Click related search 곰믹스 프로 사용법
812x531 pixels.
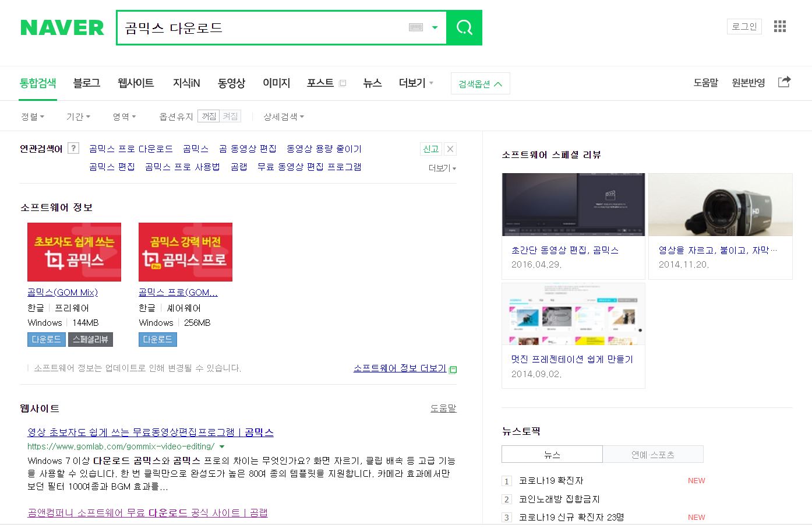[x=182, y=167]
